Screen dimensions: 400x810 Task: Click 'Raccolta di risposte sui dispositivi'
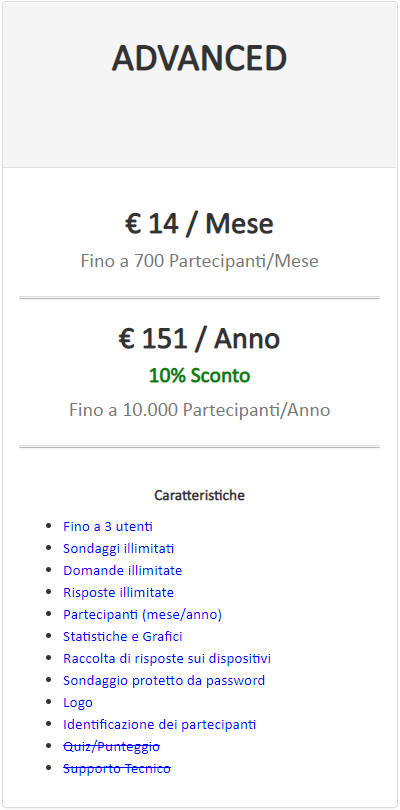click(167, 659)
